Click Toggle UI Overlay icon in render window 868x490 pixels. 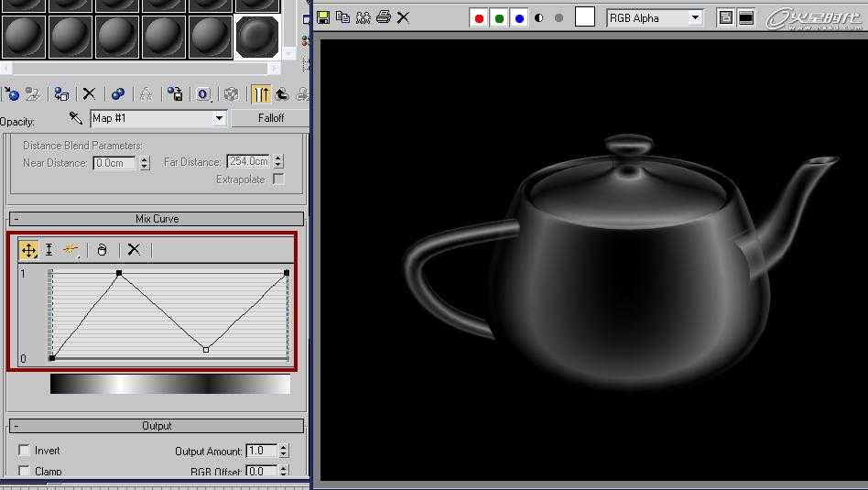coord(725,17)
